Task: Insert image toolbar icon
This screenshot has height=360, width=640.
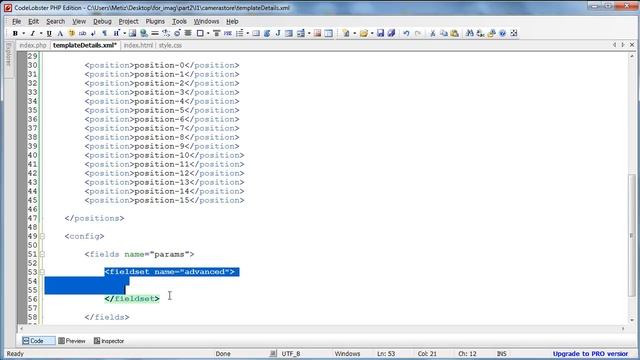Action: (132, 33)
